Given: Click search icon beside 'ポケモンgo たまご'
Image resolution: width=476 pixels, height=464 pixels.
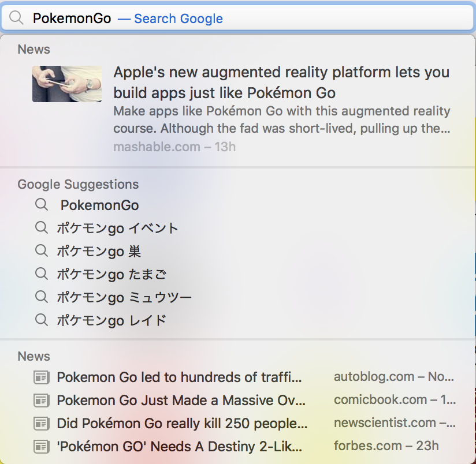Looking at the screenshot, I should pos(41,274).
